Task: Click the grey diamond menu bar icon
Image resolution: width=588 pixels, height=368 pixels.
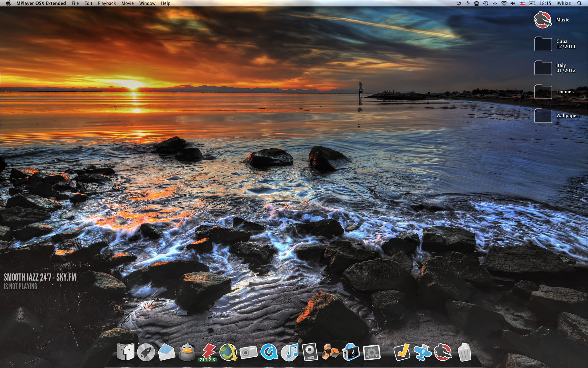Action: [x=468, y=3]
